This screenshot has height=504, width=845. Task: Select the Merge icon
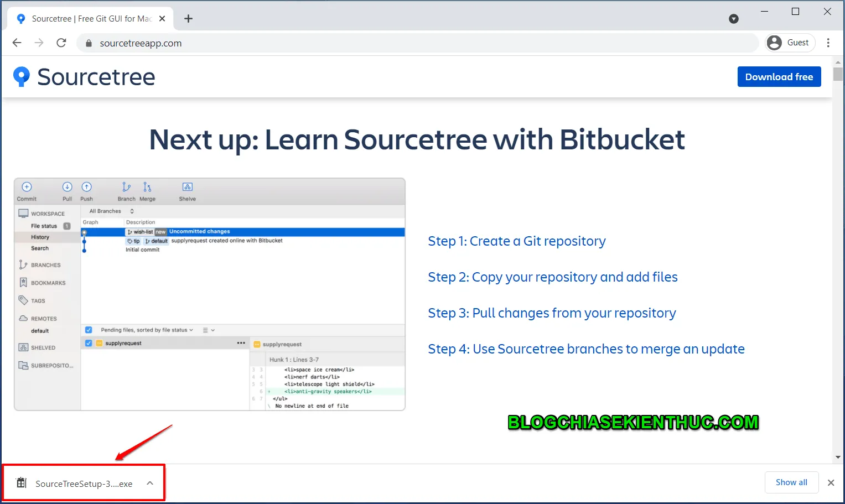pyautogui.click(x=147, y=188)
